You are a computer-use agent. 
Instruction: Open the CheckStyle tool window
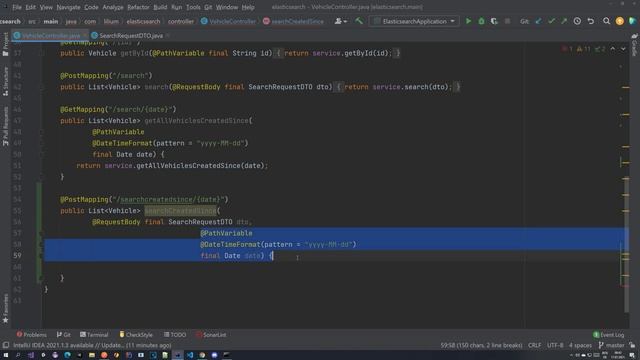[x=136, y=335]
